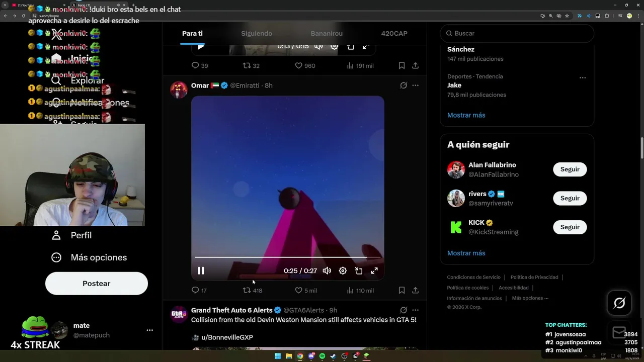Open Grand Theft Auto 6 Alerts avatar
Viewport: 644px width, 362px height.
[179, 314]
